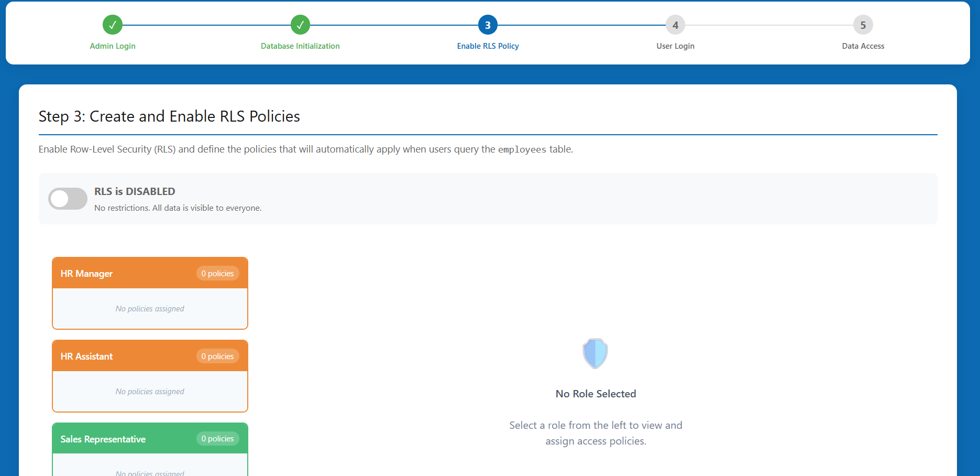Enable the RLS toggle switch
Screen dimensions: 980x476
[68, 199]
